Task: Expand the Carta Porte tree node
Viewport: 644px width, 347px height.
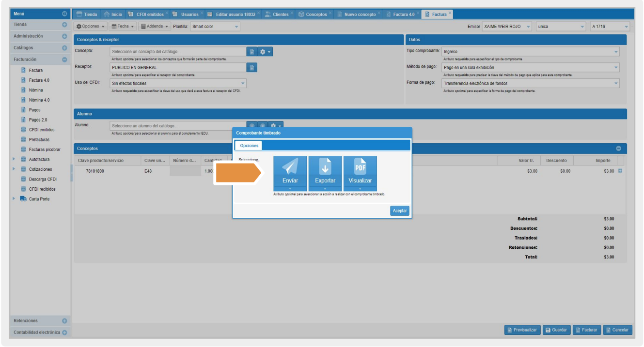Action: tap(14, 199)
